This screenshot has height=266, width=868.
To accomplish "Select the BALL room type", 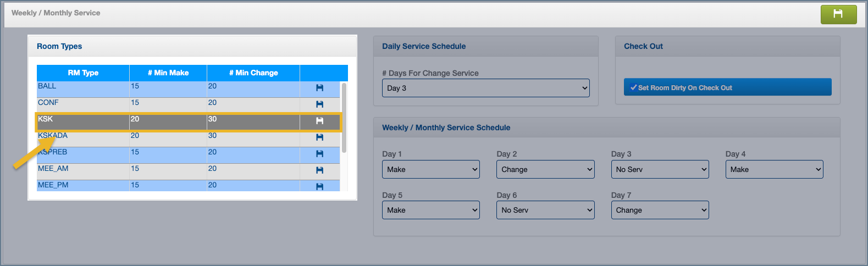I will click(x=47, y=86).
